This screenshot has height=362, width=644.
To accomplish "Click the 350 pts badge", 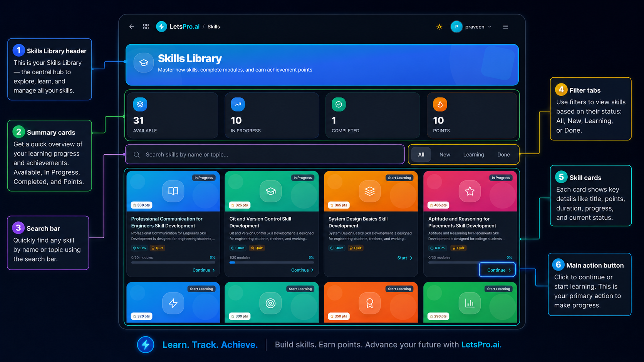I will tap(339, 316).
